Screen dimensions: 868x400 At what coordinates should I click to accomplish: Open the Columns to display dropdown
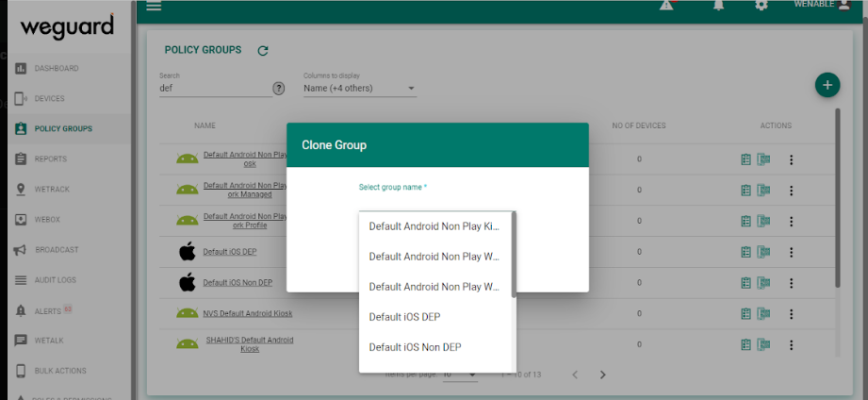pyautogui.click(x=359, y=88)
